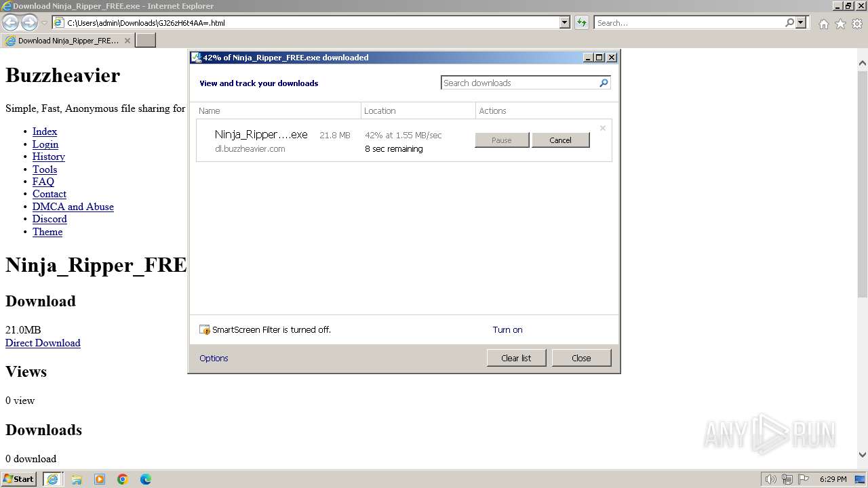This screenshot has height=488, width=868.
Task: Click dl.buzzheavier.com source text
Action: 250,149
